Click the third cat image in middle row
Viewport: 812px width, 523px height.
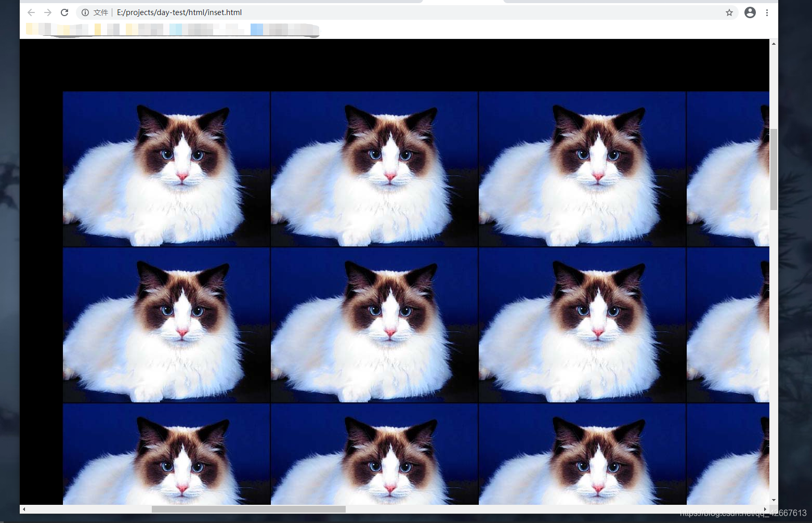tap(582, 325)
